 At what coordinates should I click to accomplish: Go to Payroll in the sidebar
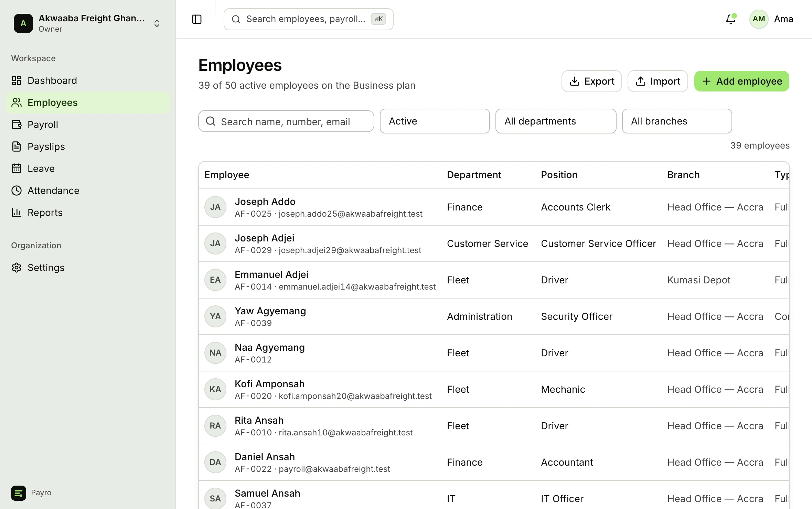pyautogui.click(x=88, y=124)
